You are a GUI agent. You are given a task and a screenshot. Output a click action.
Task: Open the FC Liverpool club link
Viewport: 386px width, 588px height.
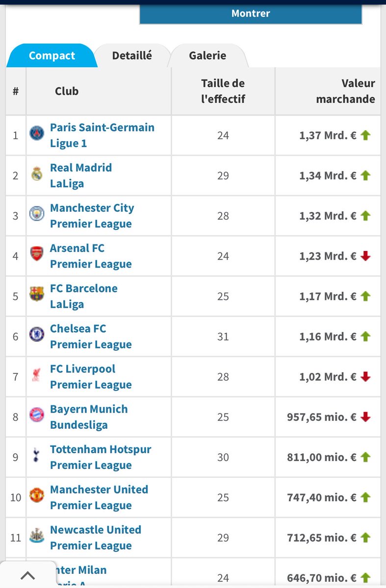83,368
